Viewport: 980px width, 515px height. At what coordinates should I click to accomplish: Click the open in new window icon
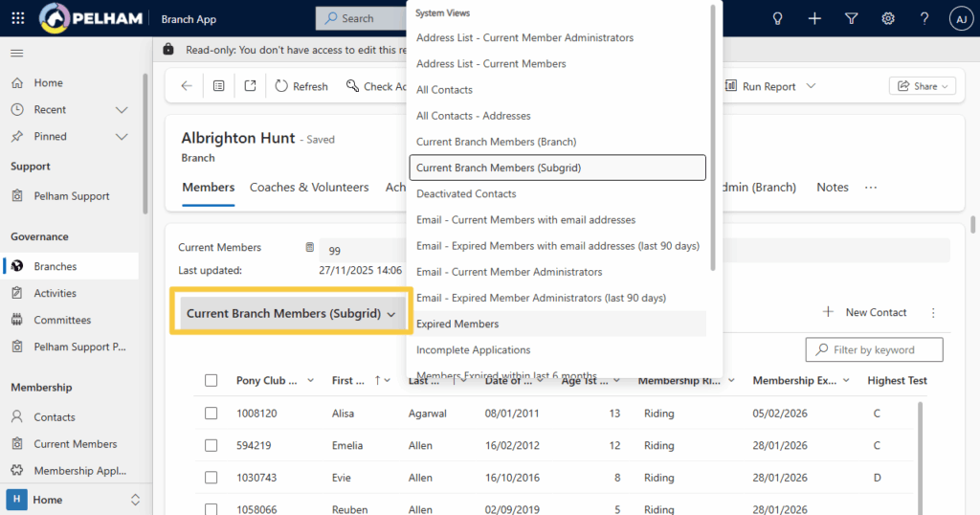coord(250,86)
